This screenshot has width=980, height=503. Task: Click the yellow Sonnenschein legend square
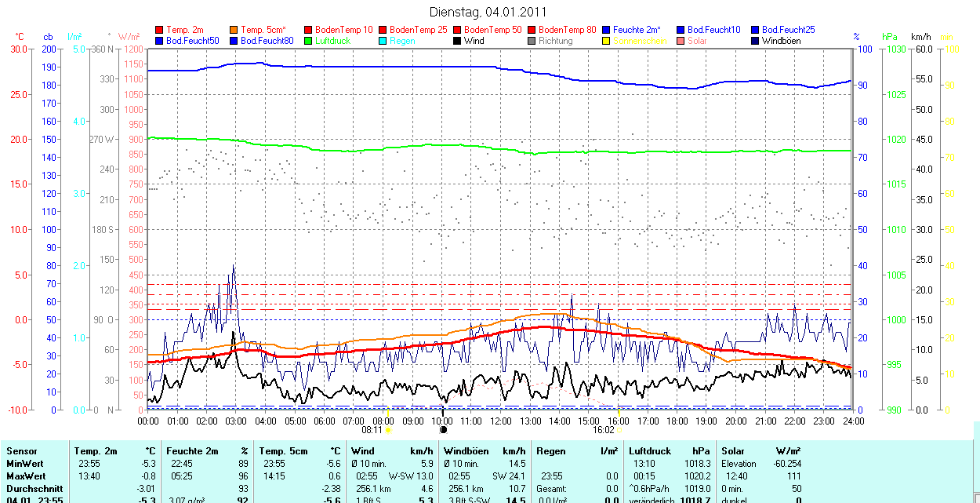(606, 41)
